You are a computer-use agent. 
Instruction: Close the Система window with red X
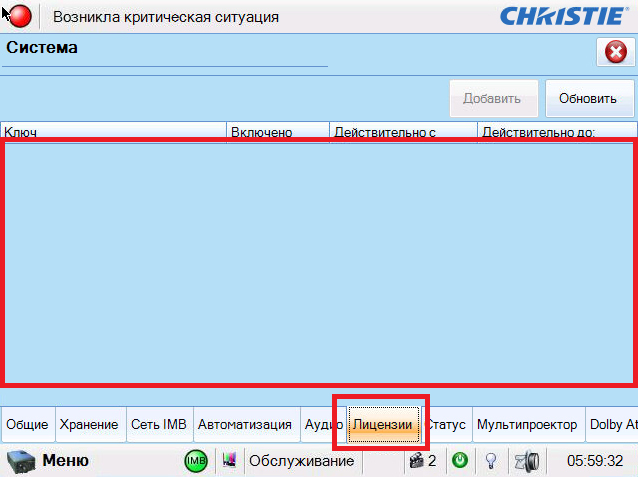[616, 52]
